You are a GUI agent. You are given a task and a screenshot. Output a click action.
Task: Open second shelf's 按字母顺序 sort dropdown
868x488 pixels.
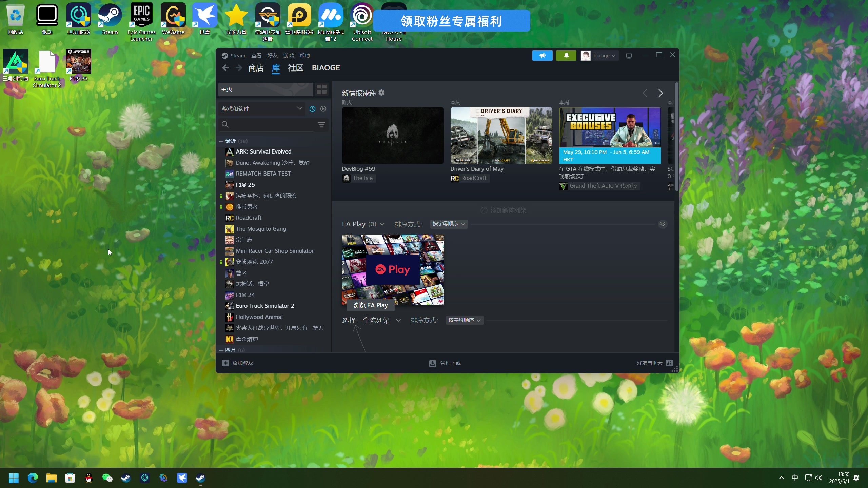pos(465,320)
